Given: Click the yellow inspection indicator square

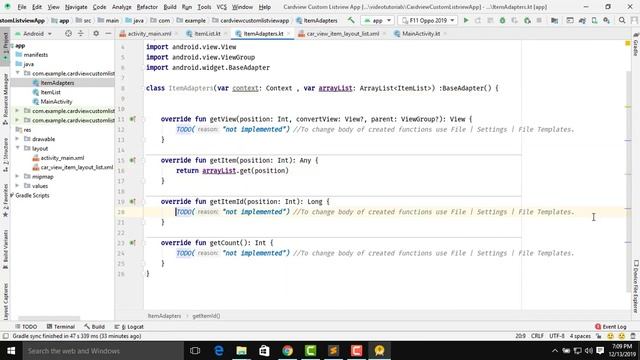Looking at the screenshot, I should (x=628, y=43).
